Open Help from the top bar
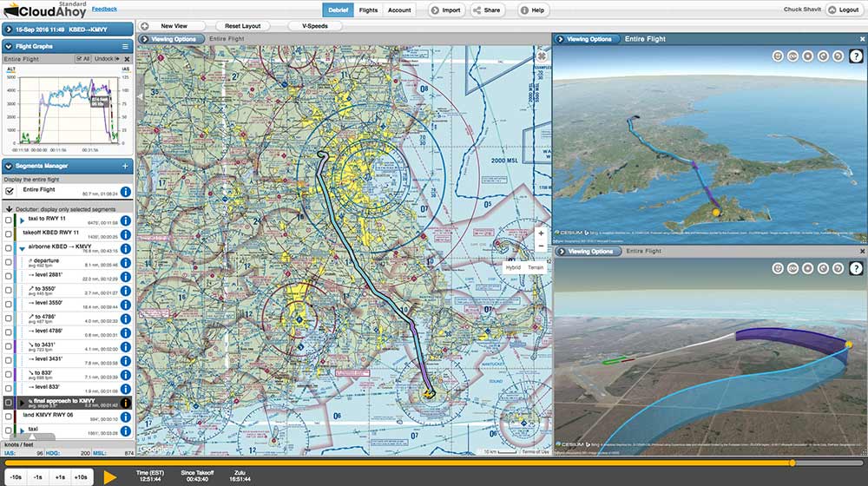Viewport: 868px width, 486px height. click(x=533, y=10)
